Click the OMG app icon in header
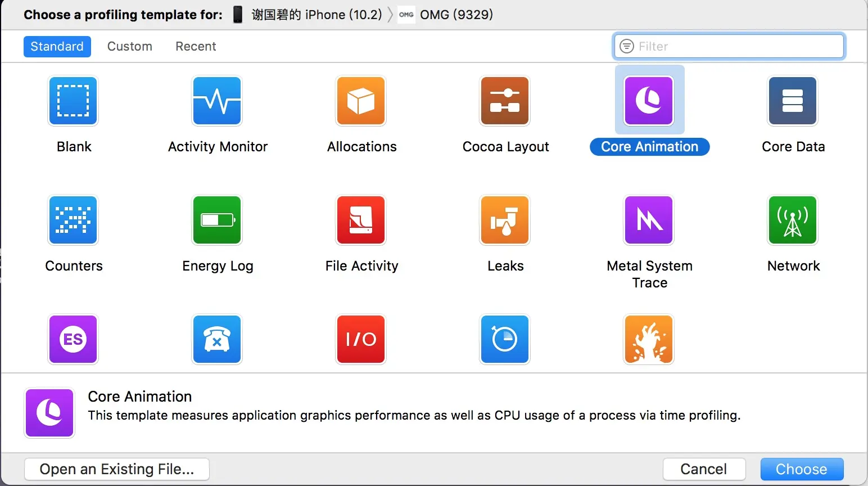Viewport: 868px width, 486px height. pos(406,15)
